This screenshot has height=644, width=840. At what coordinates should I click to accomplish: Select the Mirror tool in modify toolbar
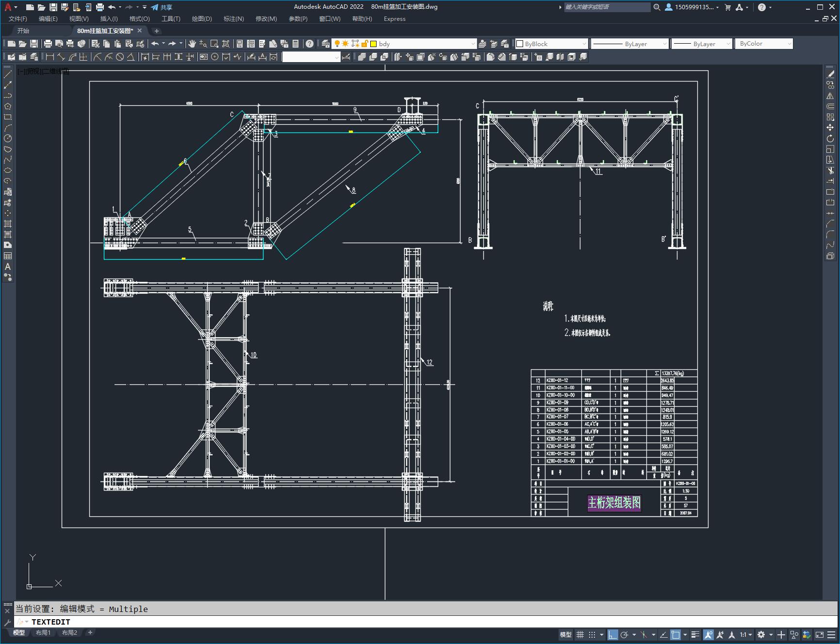pyautogui.click(x=830, y=96)
